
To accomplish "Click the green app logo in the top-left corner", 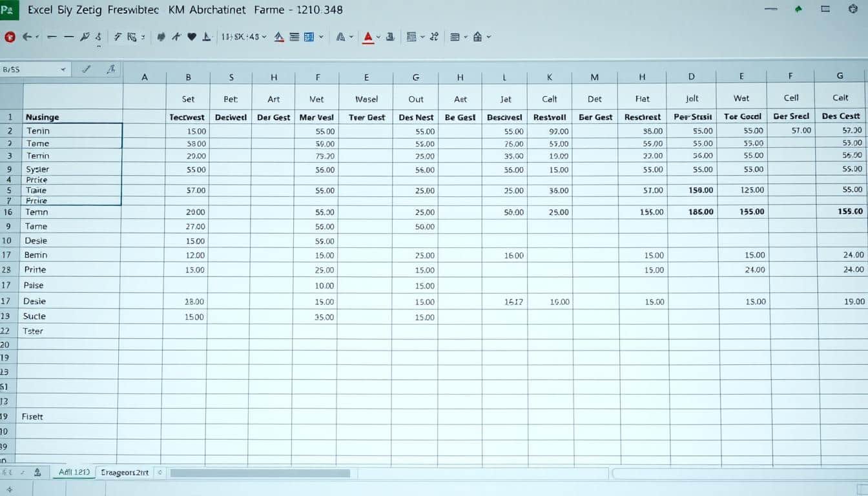I will [x=9, y=10].
